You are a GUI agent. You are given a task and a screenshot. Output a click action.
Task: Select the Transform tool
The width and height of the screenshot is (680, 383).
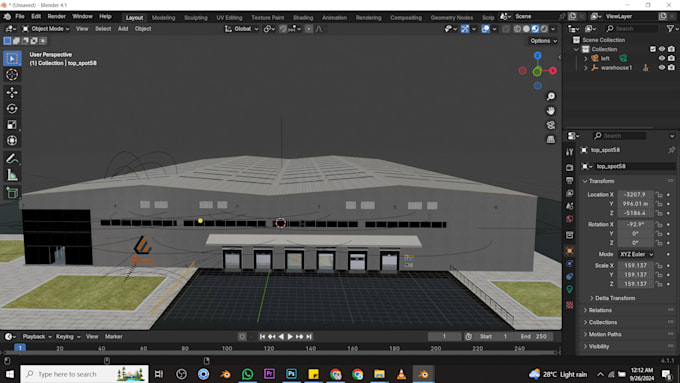(x=12, y=141)
